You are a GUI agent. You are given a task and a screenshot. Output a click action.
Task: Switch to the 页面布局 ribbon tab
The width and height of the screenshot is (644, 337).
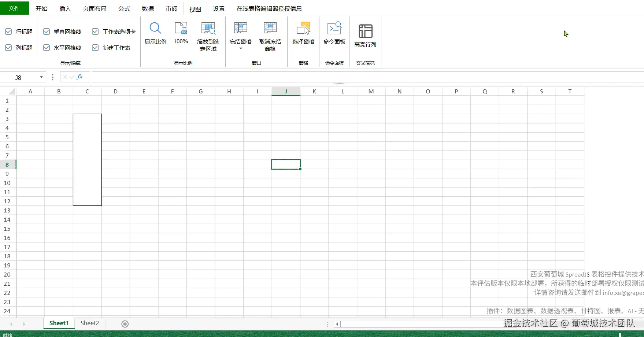95,8
